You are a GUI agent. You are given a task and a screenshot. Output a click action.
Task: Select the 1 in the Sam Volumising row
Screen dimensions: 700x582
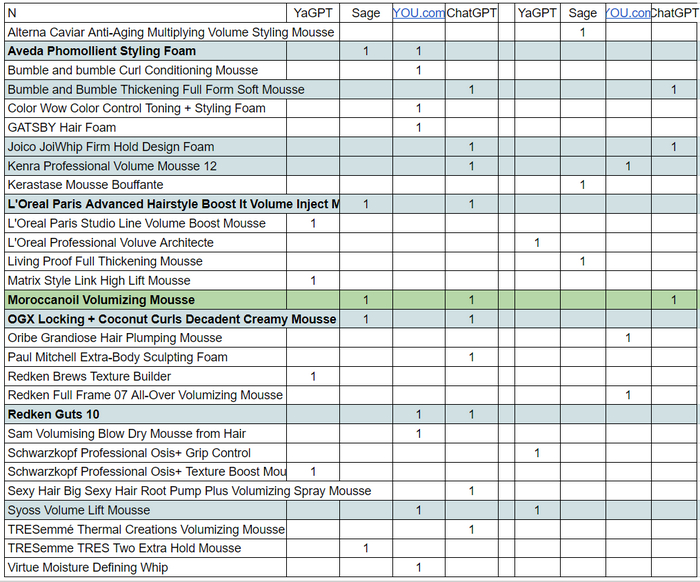click(x=419, y=434)
